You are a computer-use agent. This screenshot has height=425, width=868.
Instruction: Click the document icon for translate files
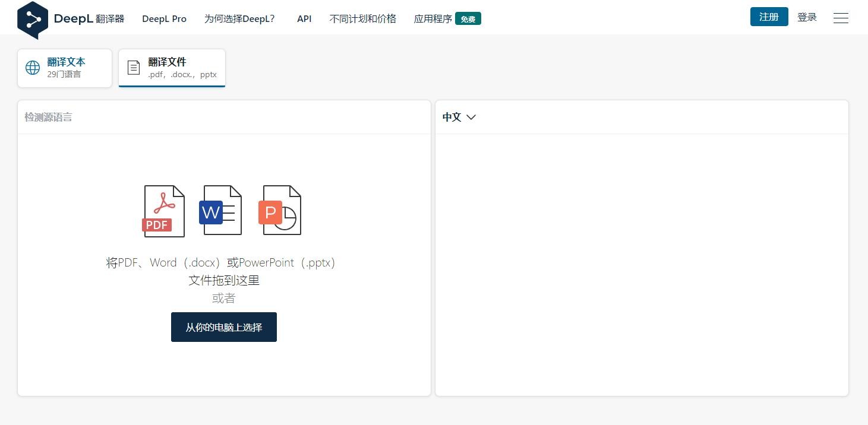click(x=134, y=68)
